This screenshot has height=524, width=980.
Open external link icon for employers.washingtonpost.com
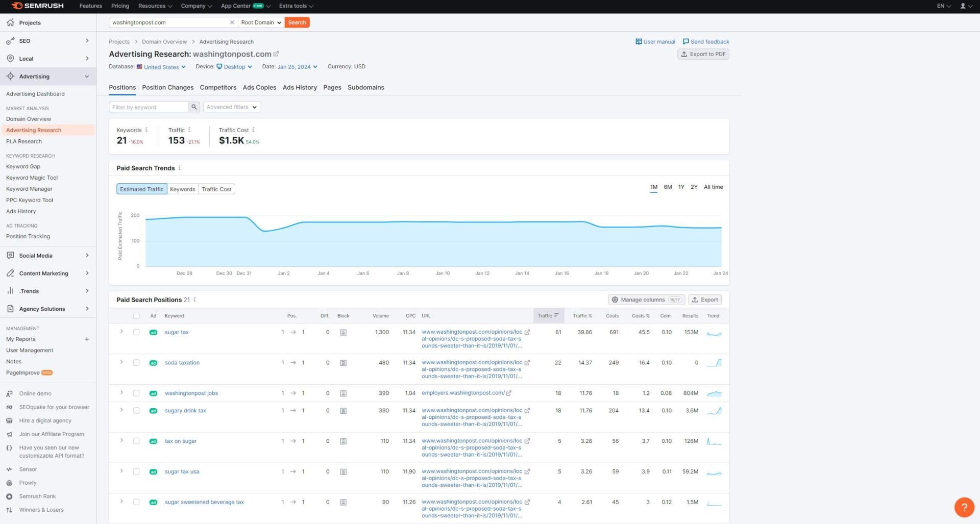509,393
